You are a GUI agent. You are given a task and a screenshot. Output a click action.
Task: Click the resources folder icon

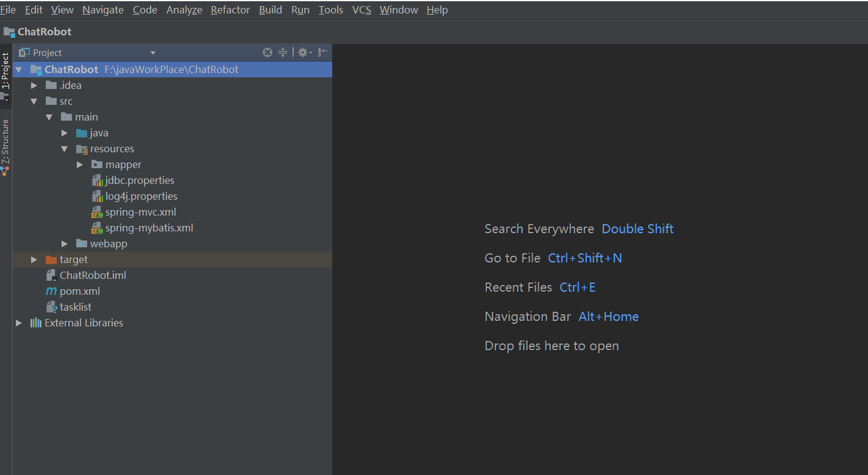pos(82,149)
